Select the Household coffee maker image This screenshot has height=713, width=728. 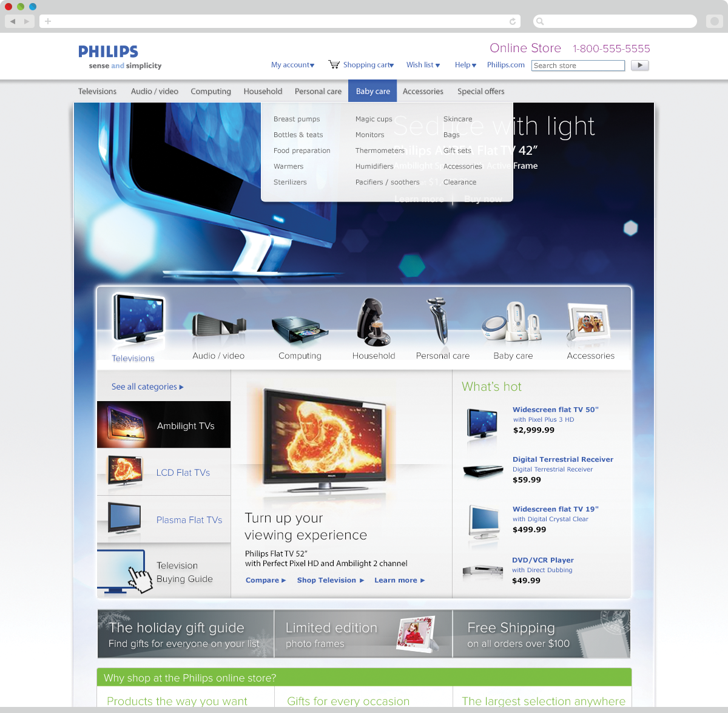[373, 322]
